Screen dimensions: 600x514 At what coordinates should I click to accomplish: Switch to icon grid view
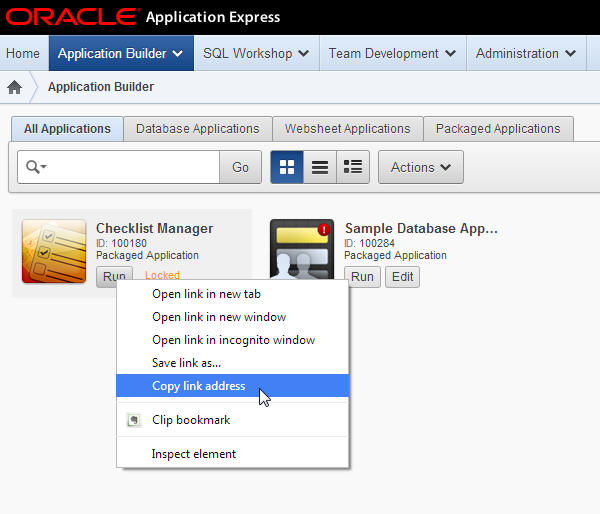pyautogui.click(x=287, y=167)
